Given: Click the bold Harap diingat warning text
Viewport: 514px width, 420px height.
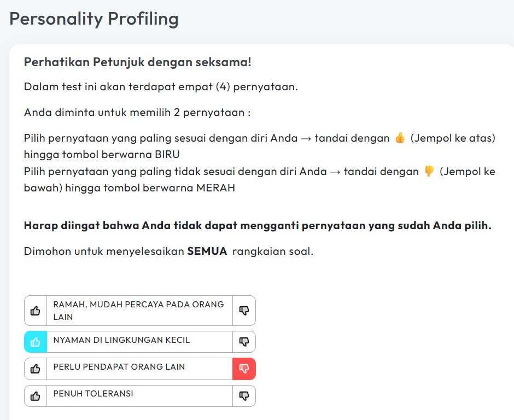Looking at the screenshot, I should (258, 225).
